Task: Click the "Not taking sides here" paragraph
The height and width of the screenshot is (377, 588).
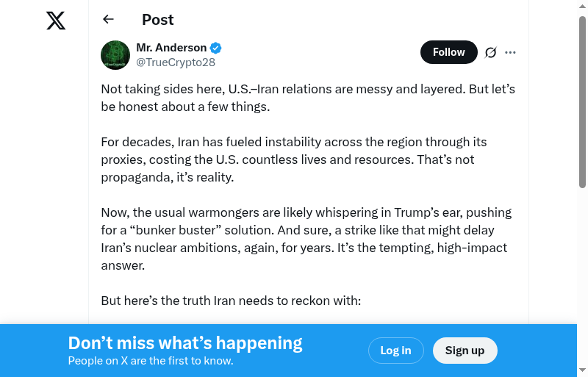Action: point(308,98)
